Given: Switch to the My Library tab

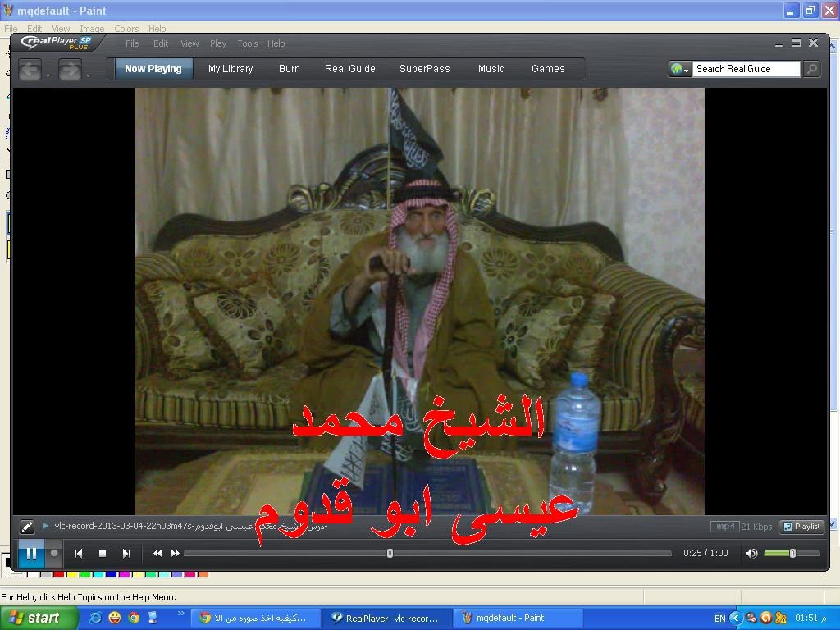Looking at the screenshot, I should click(x=231, y=69).
